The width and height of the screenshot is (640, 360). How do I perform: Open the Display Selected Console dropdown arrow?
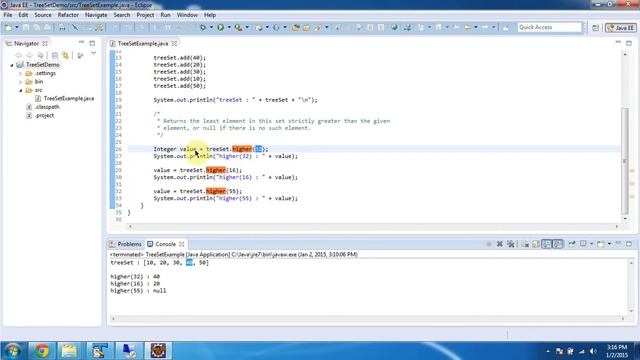[591, 244]
